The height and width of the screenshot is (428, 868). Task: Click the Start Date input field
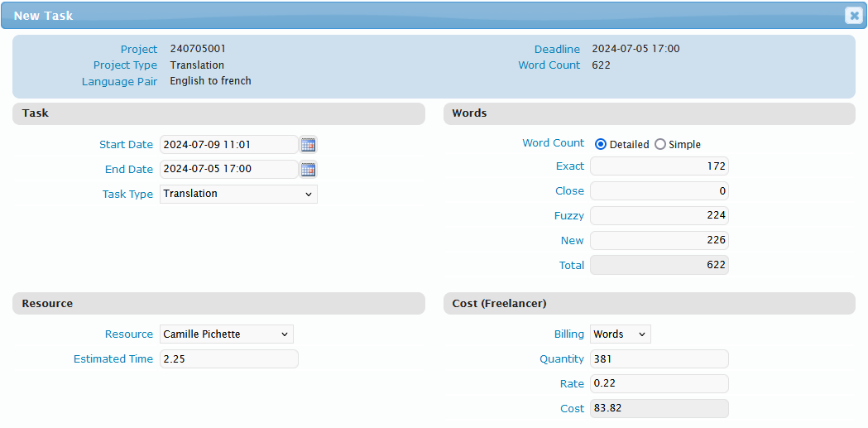(228, 145)
